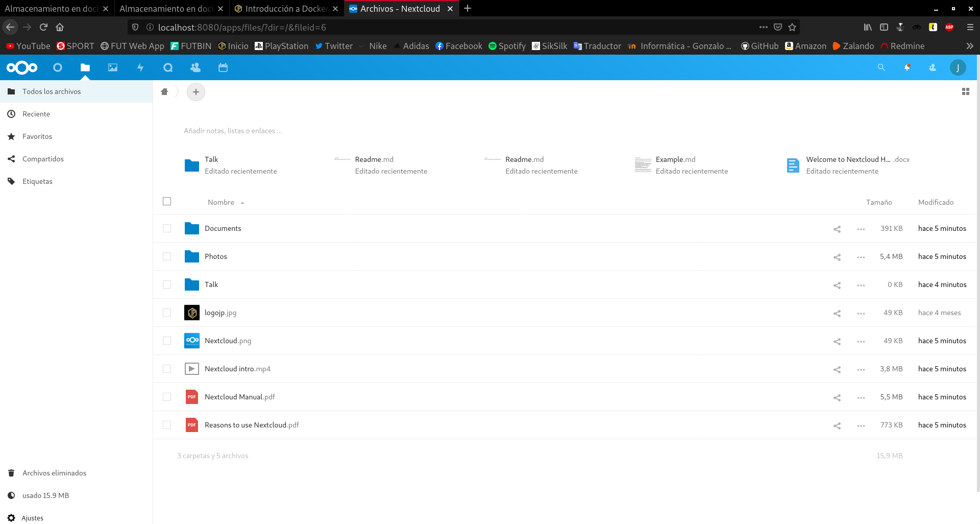The width and height of the screenshot is (980, 524).
Task: Click the notes field Añadir notas
Action: pos(233,131)
